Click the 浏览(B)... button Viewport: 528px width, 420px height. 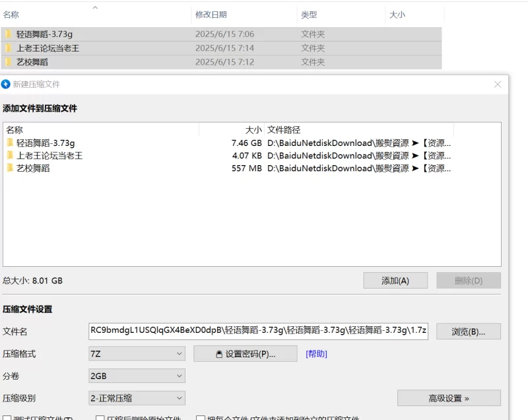click(x=469, y=332)
